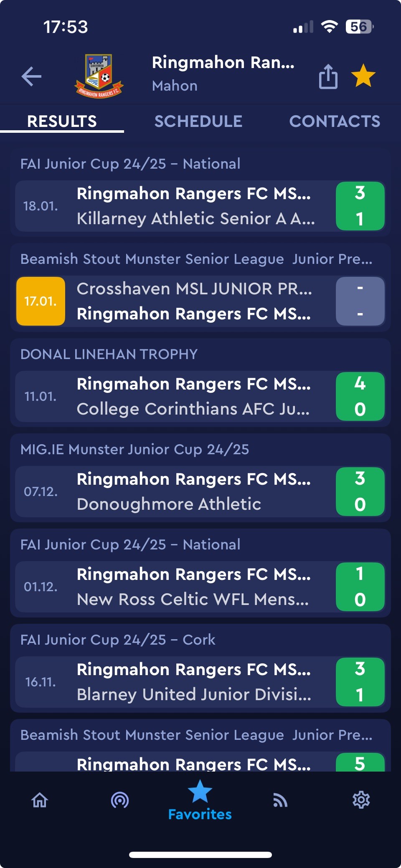The height and width of the screenshot is (868, 401).
Task: Open the College Corinthians AFC match
Action: [x=200, y=396]
